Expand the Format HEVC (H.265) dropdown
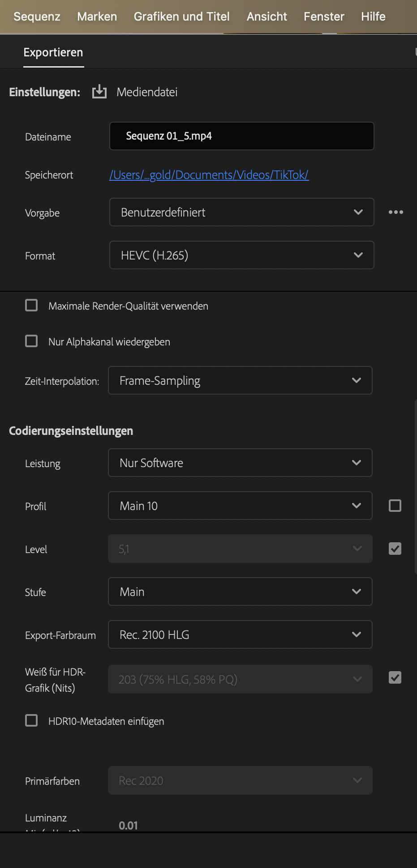417x868 pixels. [241, 255]
